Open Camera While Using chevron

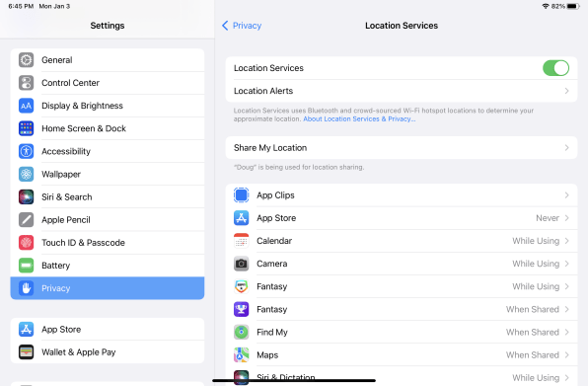point(566,264)
